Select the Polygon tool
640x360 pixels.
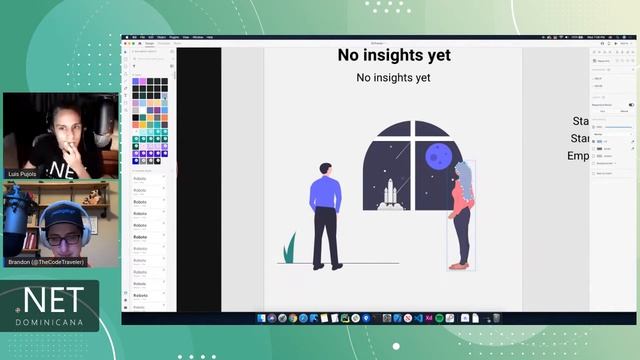click(x=125, y=73)
